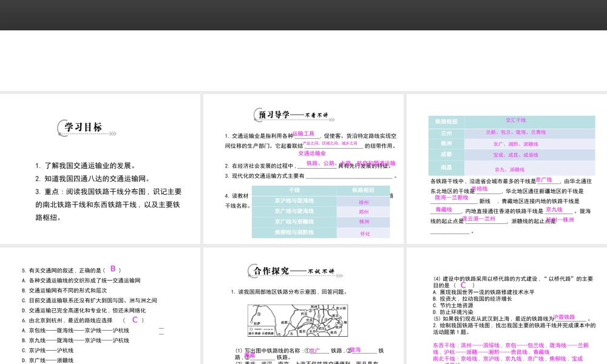
Task: Click option C '节约土地资源'
Action: pyautogui.click(x=453, y=306)
